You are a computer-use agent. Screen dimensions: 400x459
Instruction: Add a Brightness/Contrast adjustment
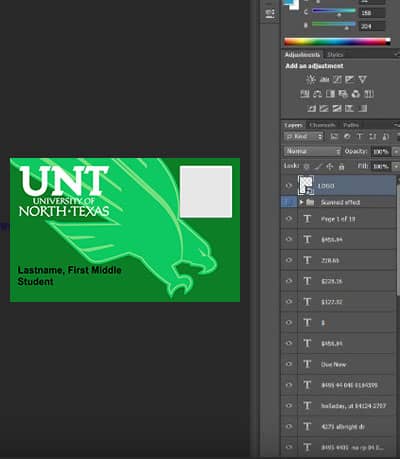tap(311, 79)
